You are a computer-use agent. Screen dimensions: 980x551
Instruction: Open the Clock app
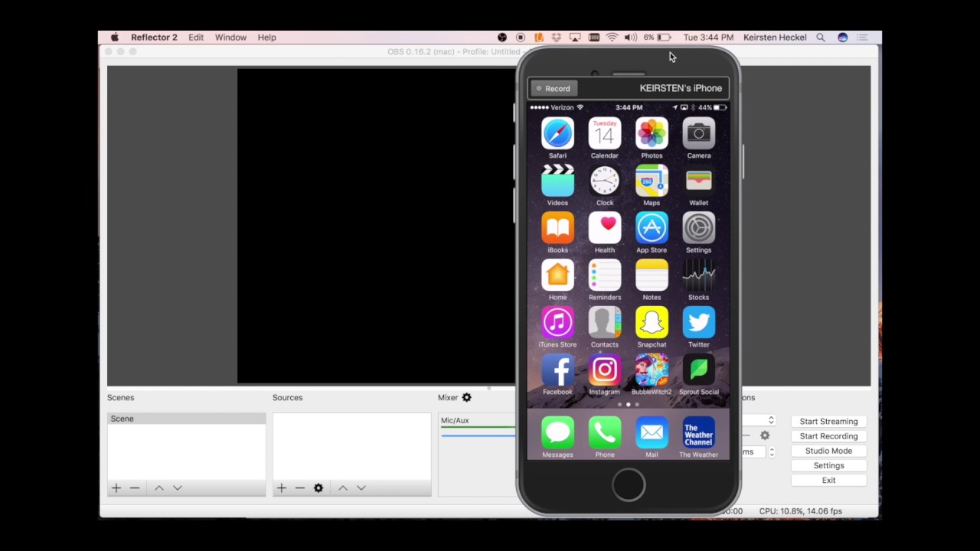coord(605,181)
